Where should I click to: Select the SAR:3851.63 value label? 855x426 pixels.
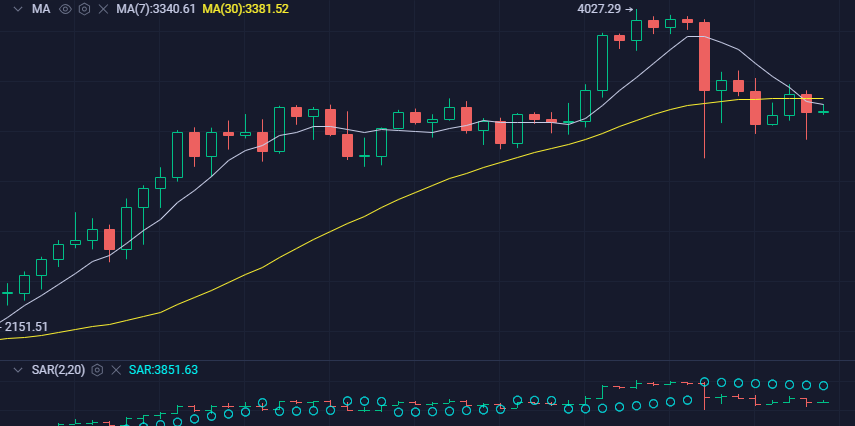163,370
